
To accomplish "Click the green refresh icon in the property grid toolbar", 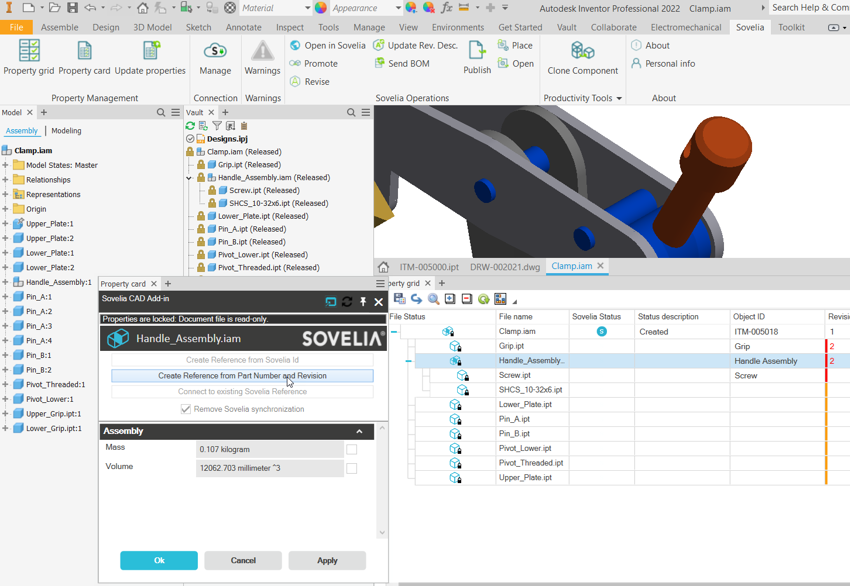I will (x=484, y=299).
